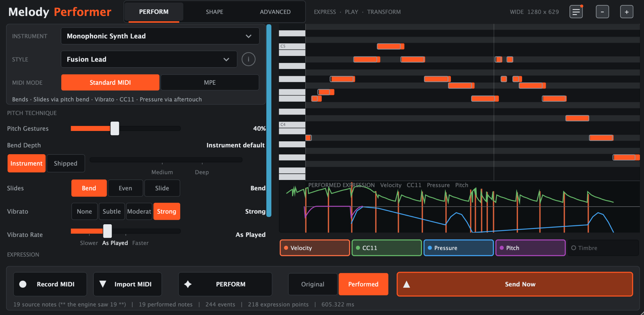The image size is (644, 315).
Task: Open the Instrument dropdown chevron
Action: coord(248,36)
